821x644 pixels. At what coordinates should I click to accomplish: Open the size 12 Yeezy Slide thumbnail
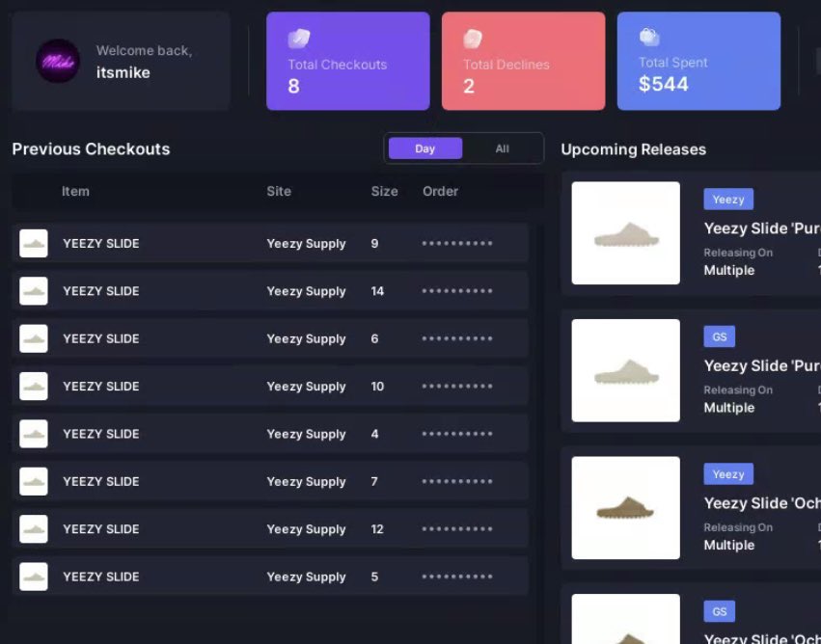(34, 529)
